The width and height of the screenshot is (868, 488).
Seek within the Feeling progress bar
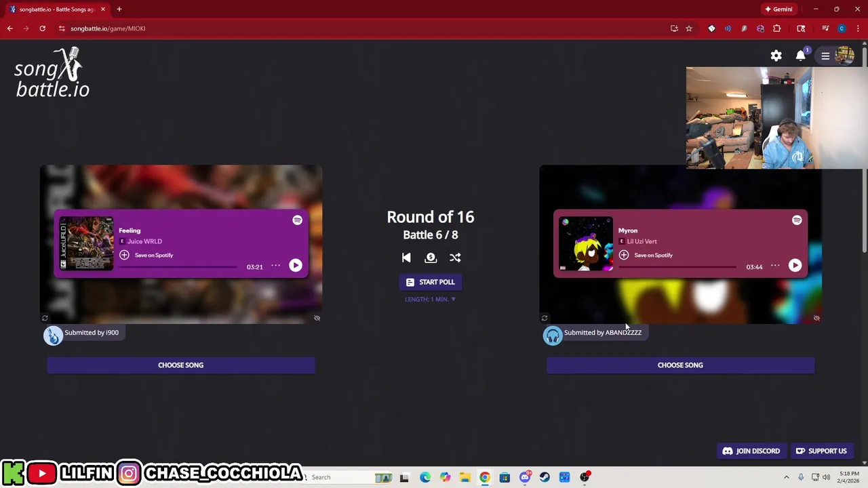(x=178, y=267)
